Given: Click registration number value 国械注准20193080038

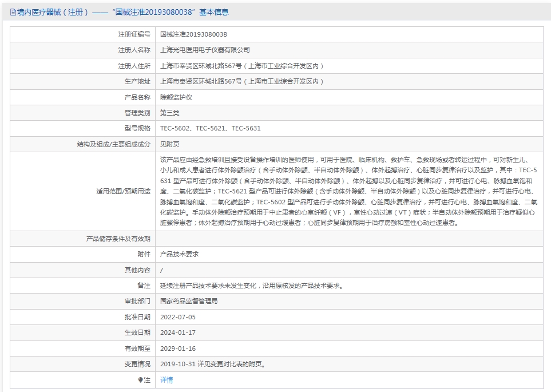Looking at the screenshot, I should (x=193, y=34).
